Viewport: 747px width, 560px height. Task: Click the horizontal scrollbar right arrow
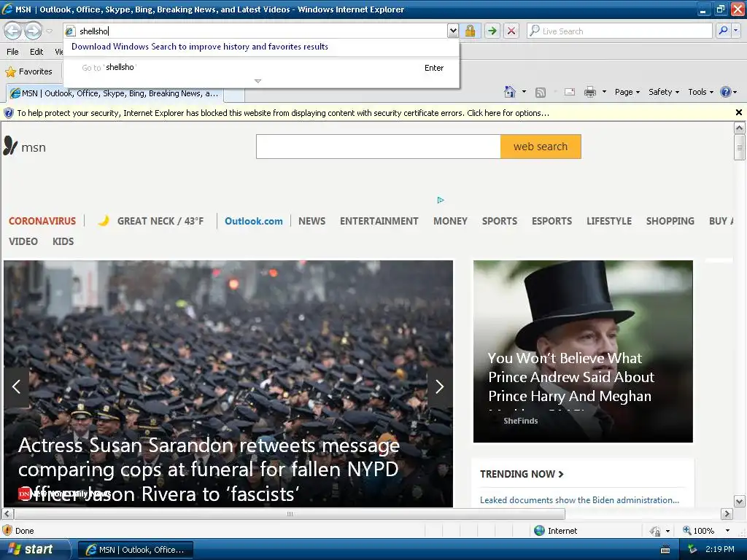click(x=727, y=514)
